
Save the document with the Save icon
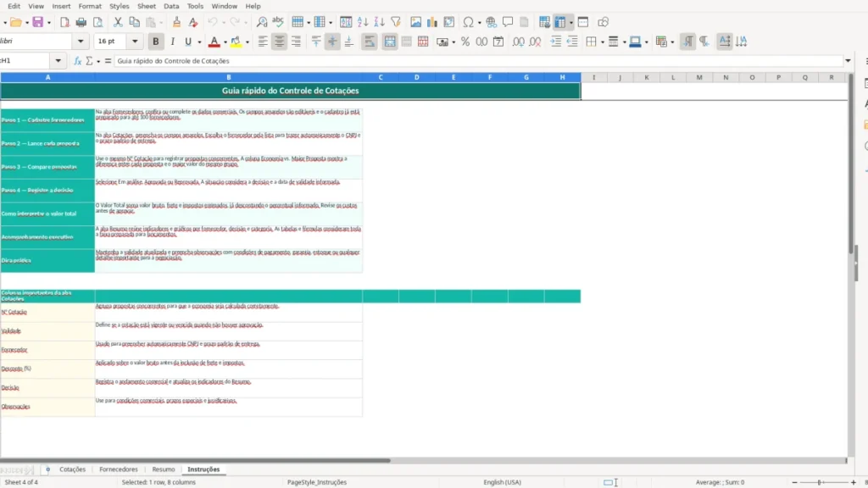tap(37, 22)
